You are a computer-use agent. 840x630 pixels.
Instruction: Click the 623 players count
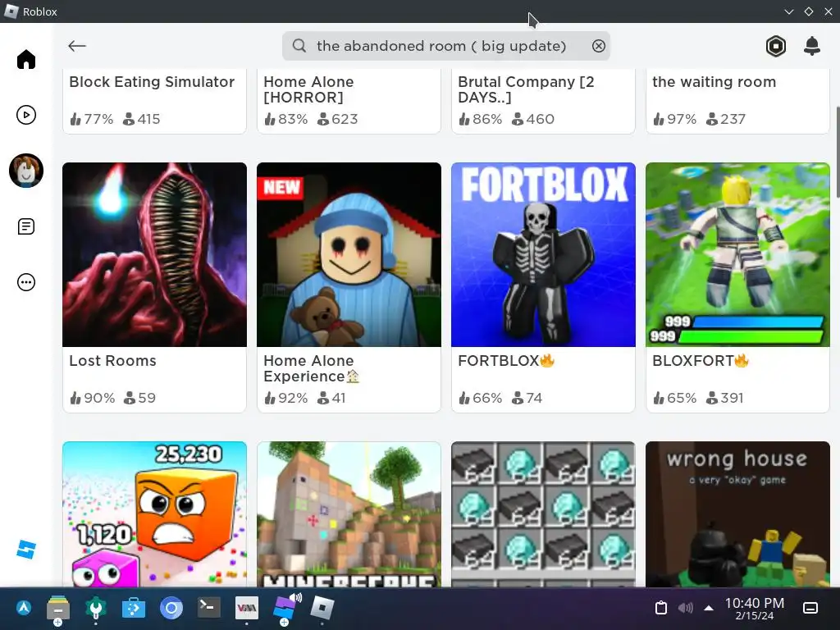tap(337, 119)
